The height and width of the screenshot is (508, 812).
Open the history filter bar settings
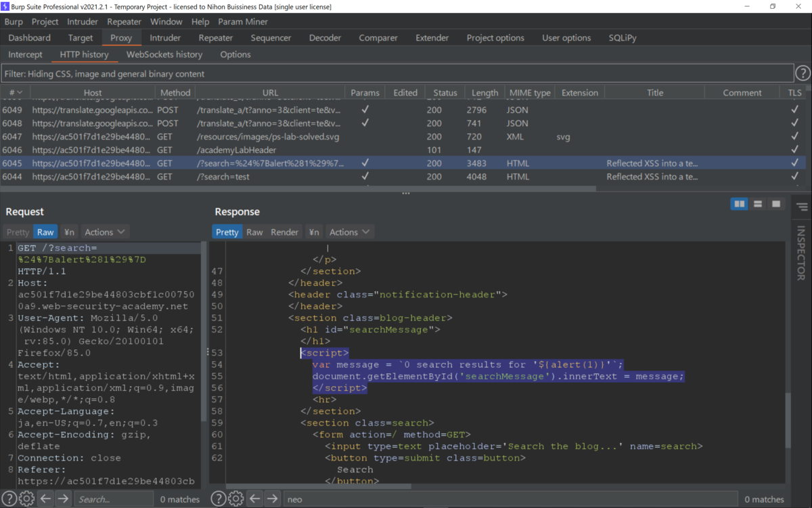(x=397, y=73)
